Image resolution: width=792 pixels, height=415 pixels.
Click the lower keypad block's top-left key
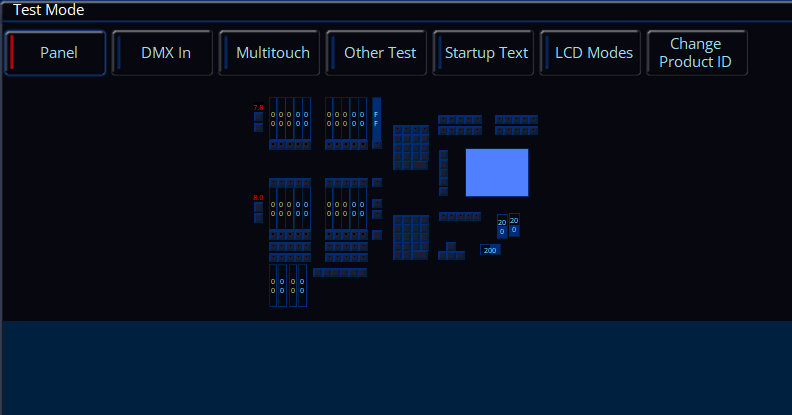click(x=398, y=220)
